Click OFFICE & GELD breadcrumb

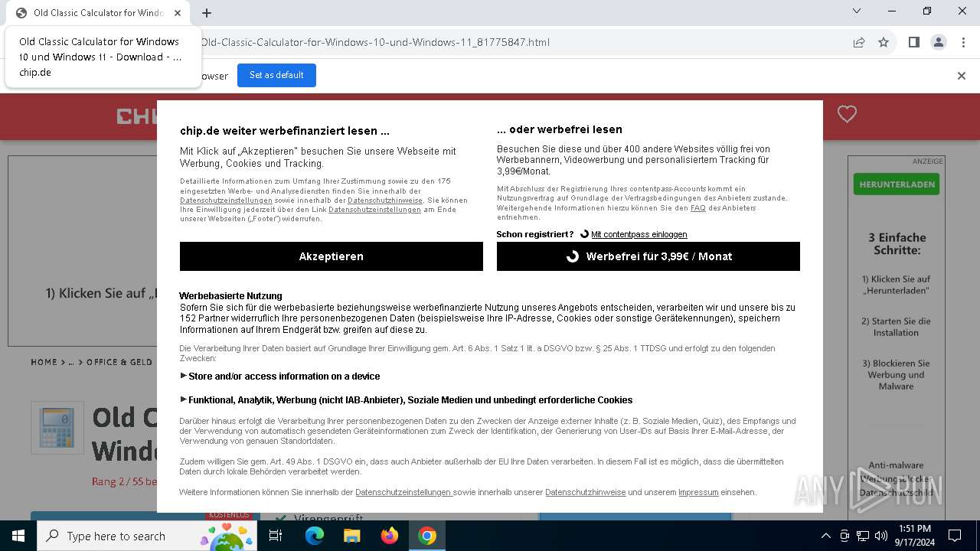pyautogui.click(x=119, y=362)
